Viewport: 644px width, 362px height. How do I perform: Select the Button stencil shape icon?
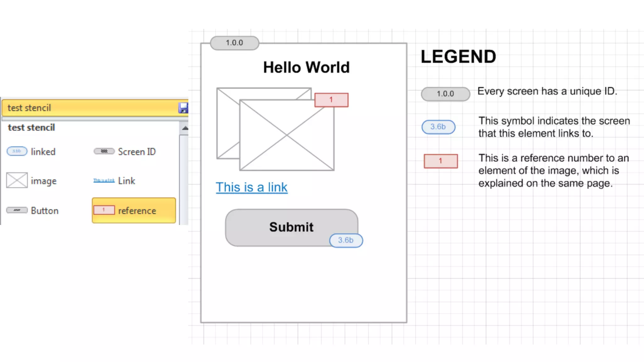pos(17,210)
